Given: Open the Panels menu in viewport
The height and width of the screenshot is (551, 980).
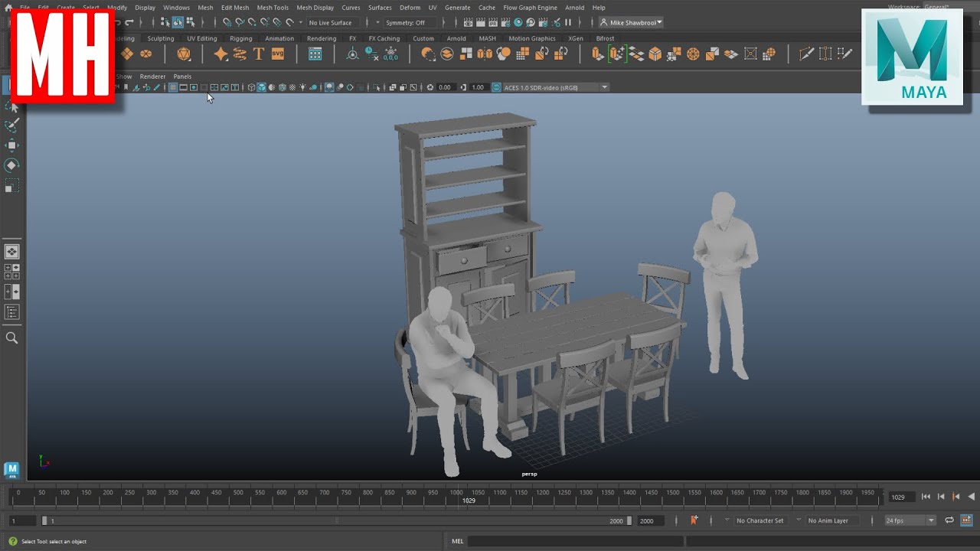Looking at the screenshot, I should pyautogui.click(x=182, y=77).
